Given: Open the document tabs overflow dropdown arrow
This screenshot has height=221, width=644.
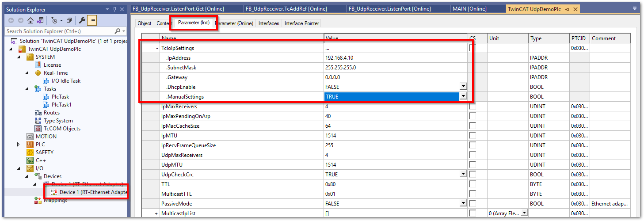Looking at the screenshot, I should tap(635, 8).
